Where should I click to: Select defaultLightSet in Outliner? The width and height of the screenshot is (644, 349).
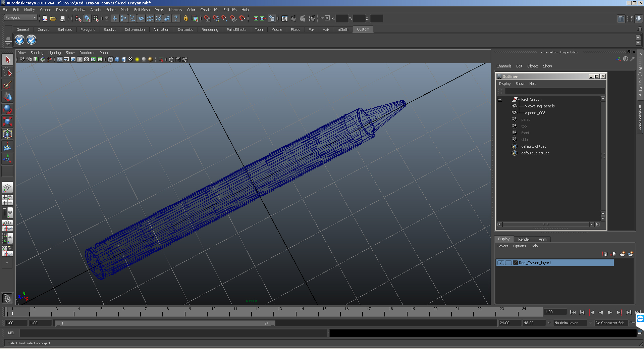[533, 146]
